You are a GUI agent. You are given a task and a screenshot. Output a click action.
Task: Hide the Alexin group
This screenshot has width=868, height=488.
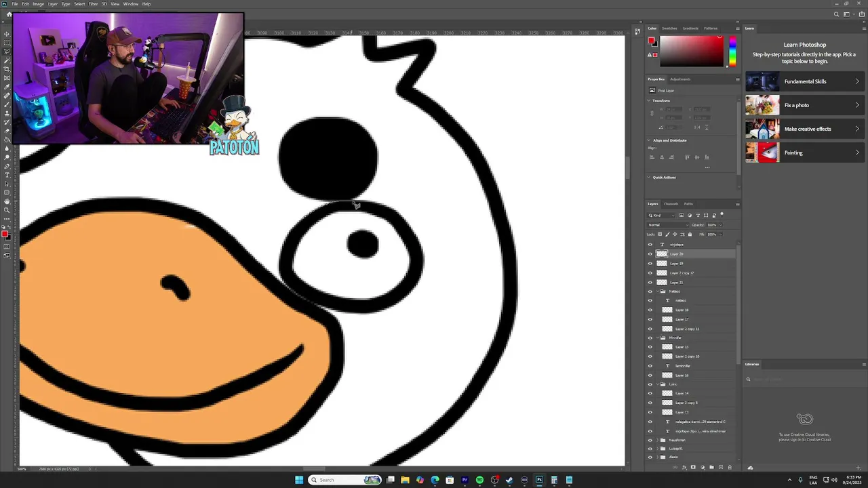pos(650,457)
